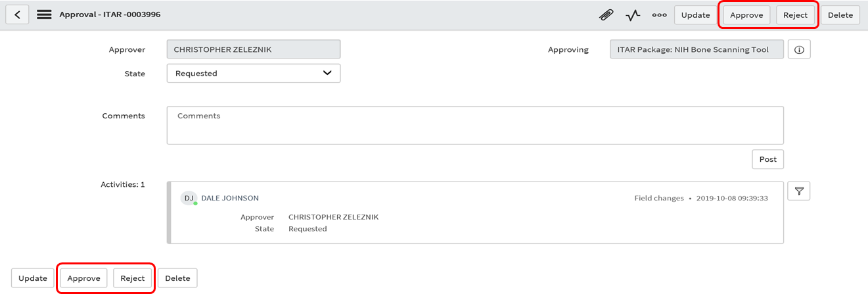Approve the request from the header bar
The image size is (868, 294).
pyautogui.click(x=746, y=15)
